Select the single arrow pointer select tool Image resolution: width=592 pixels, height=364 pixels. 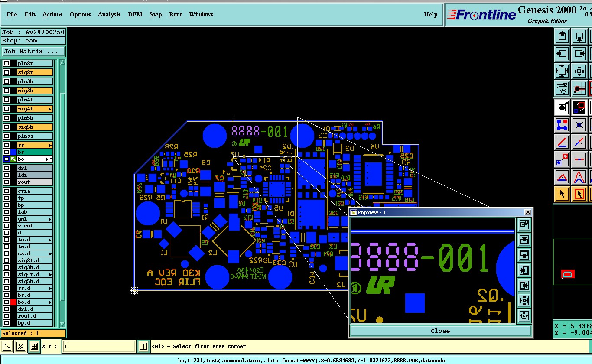(563, 194)
